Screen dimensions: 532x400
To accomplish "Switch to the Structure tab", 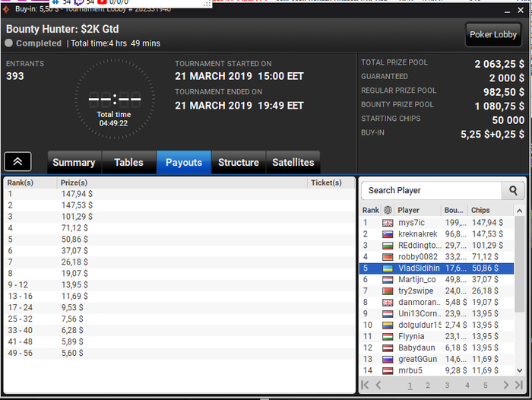I will click(x=239, y=162).
